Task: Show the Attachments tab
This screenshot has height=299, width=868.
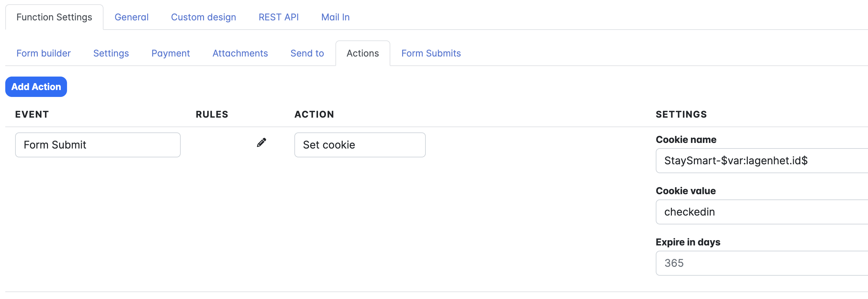Action: click(240, 53)
